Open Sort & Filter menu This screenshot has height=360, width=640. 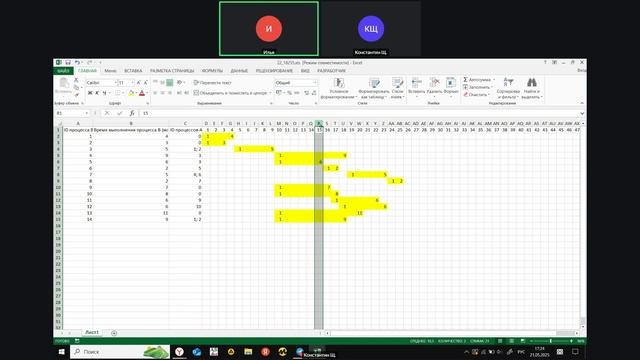click(508, 89)
